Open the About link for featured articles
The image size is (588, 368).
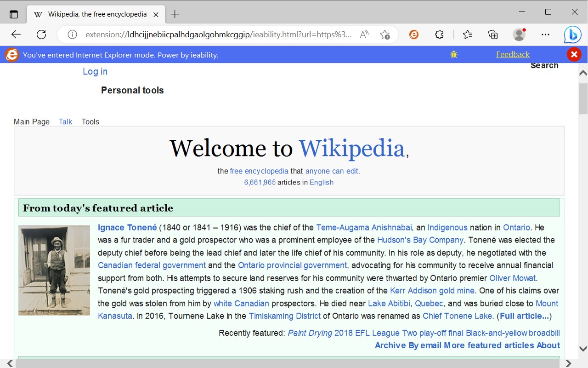(548, 345)
